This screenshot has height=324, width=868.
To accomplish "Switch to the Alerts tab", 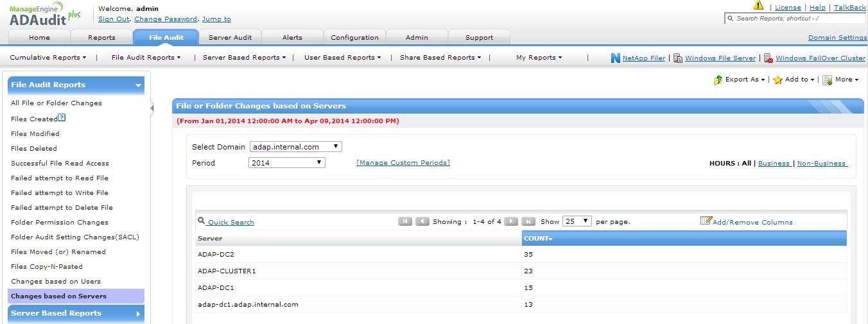I will click(x=292, y=37).
